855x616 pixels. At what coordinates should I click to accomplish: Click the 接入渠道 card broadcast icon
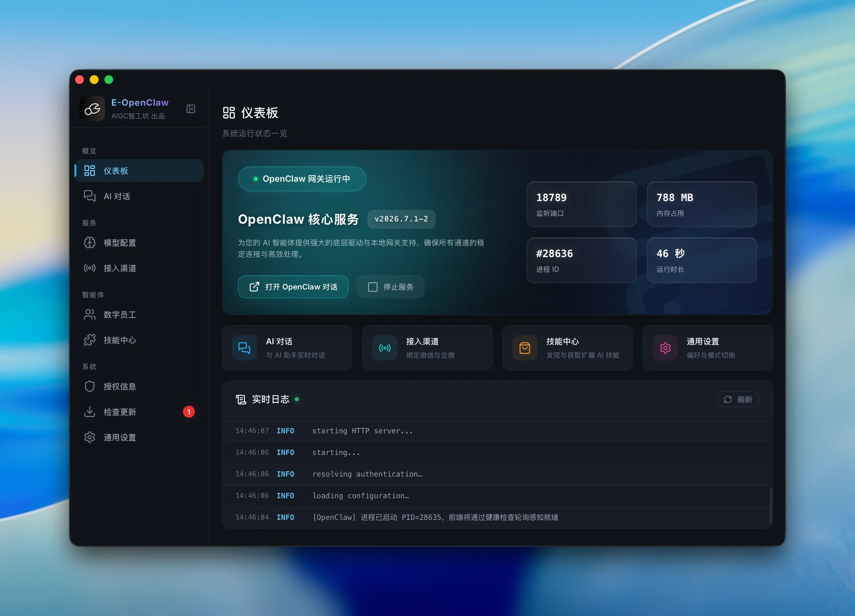[x=384, y=348]
